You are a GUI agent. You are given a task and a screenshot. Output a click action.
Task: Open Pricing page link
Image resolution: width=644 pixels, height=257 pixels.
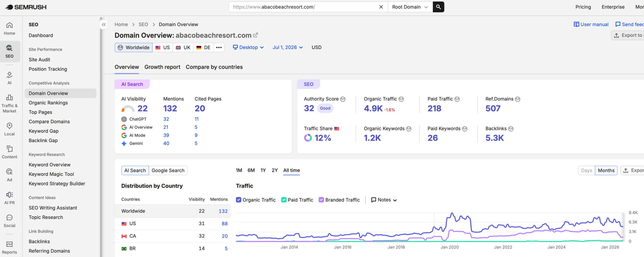coord(583,7)
